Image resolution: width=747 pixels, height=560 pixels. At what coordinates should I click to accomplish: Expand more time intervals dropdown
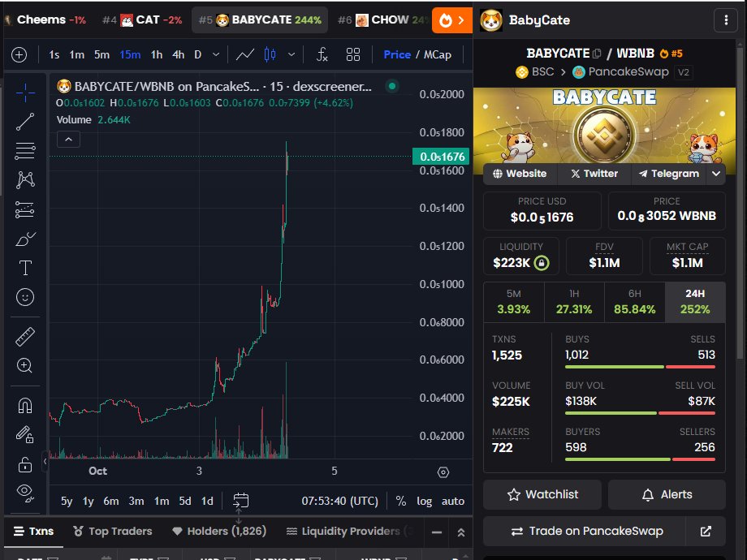216,54
